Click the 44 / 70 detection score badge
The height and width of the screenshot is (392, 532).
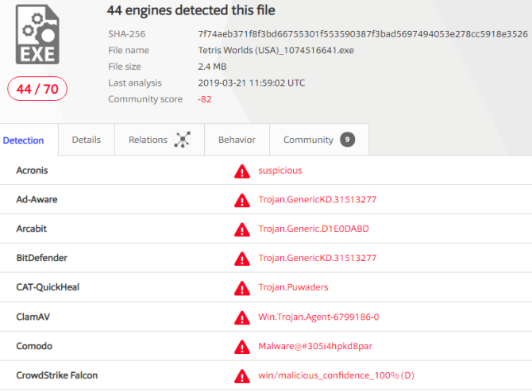click(37, 89)
